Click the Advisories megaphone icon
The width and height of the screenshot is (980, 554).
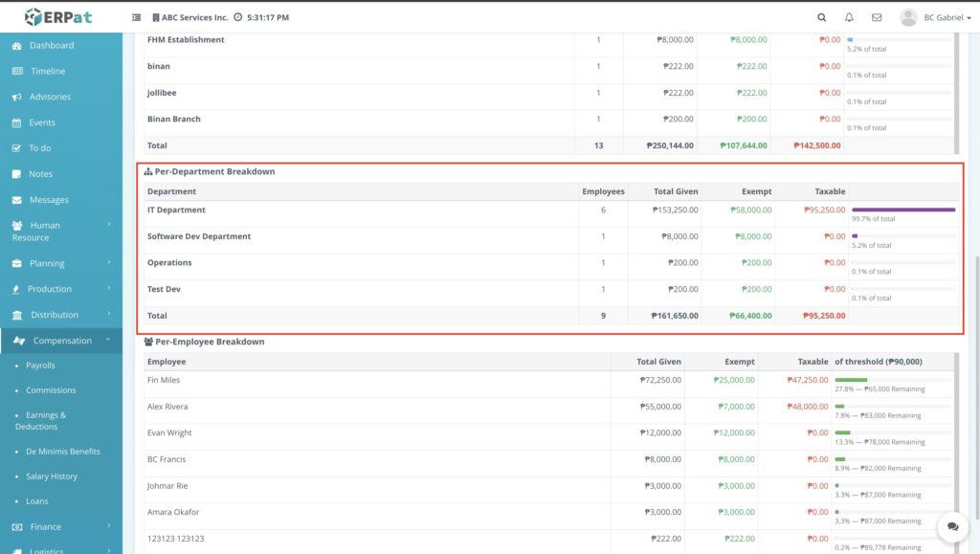coord(18,98)
